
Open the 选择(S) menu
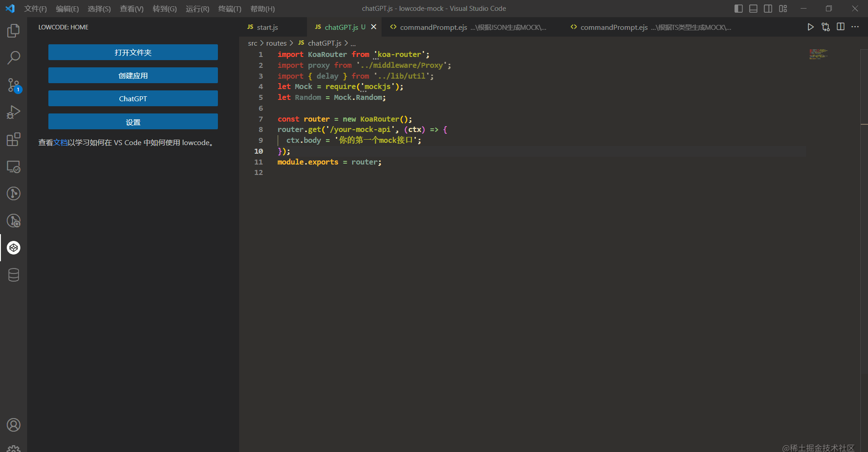(x=99, y=9)
